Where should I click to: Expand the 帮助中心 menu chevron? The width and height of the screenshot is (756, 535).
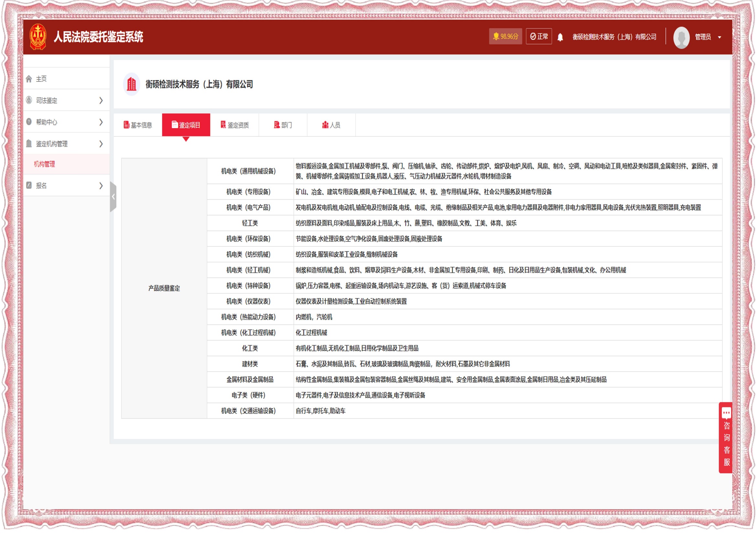pos(101,122)
